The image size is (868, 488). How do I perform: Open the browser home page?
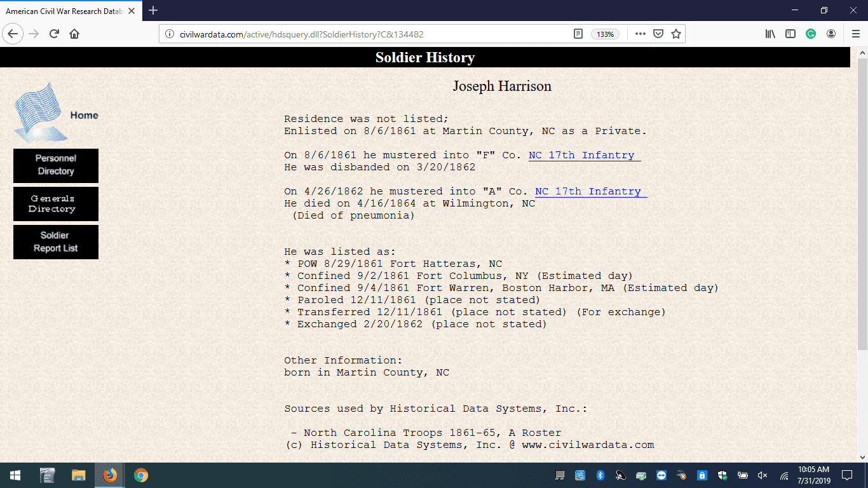pyautogui.click(x=74, y=34)
